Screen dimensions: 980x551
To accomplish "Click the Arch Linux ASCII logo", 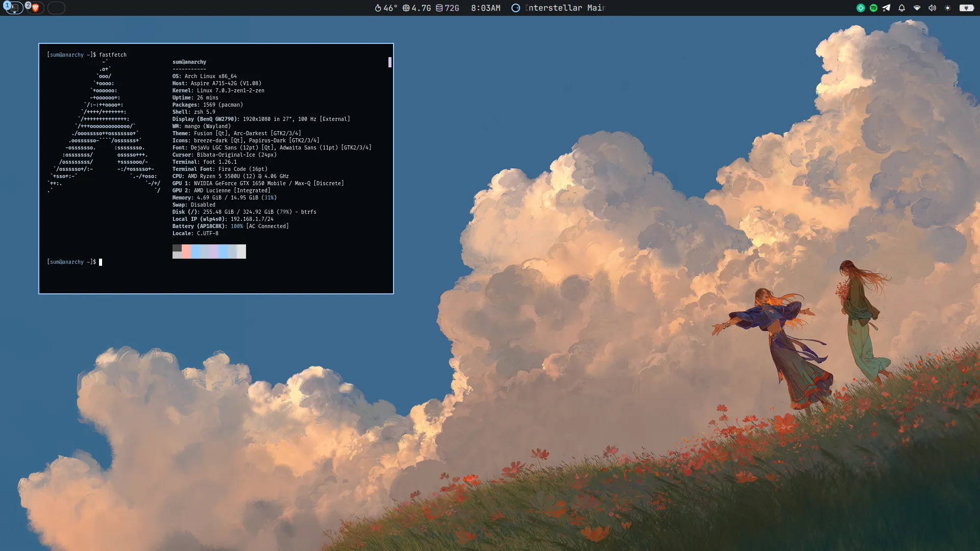I will click(104, 126).
